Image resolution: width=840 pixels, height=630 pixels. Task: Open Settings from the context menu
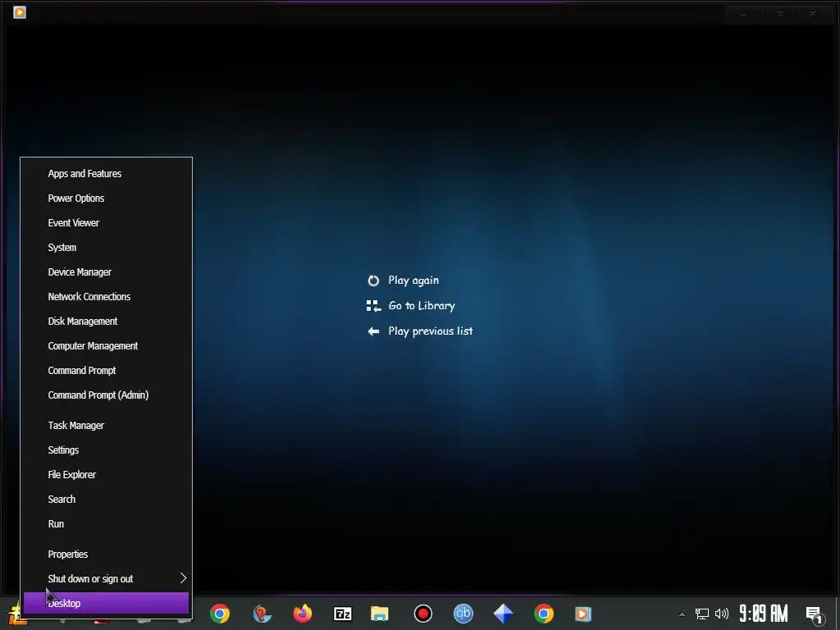tap(106, 450)
